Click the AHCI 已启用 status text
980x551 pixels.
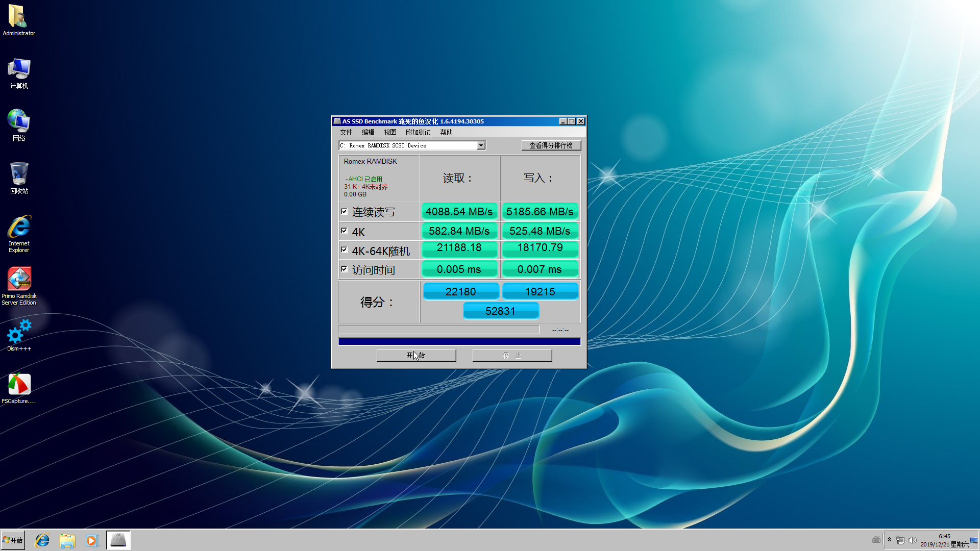(x=363, y=179)
